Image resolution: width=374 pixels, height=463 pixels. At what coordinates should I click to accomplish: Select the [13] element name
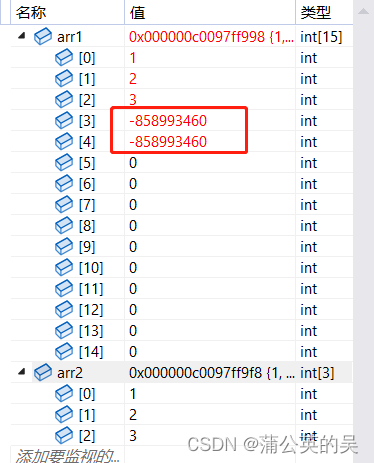pos(91,331)
